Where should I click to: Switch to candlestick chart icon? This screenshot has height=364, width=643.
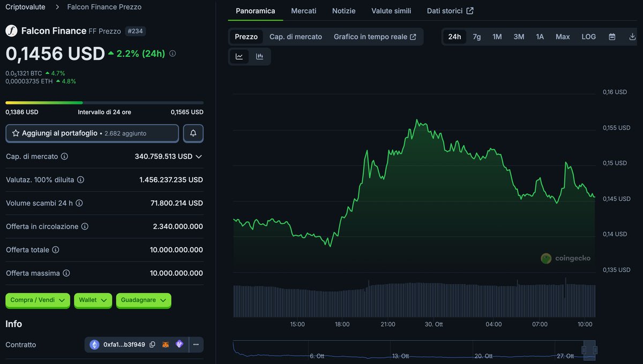260,57
